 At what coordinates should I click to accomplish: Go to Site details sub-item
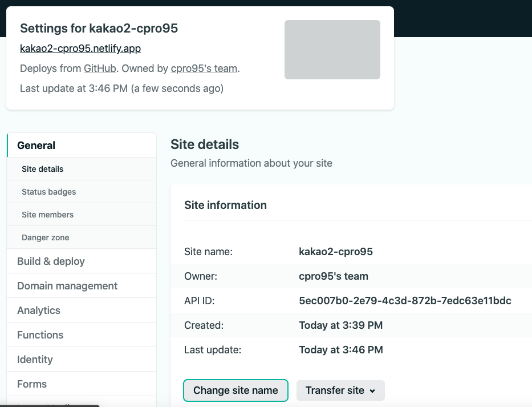point(82,169)
